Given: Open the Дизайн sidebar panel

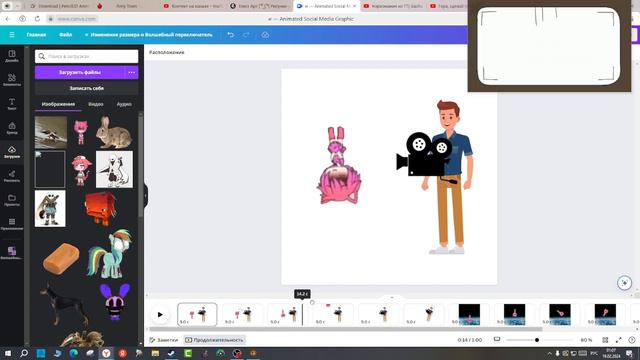Looking at the screenshot, I should (x=12, y=56).
